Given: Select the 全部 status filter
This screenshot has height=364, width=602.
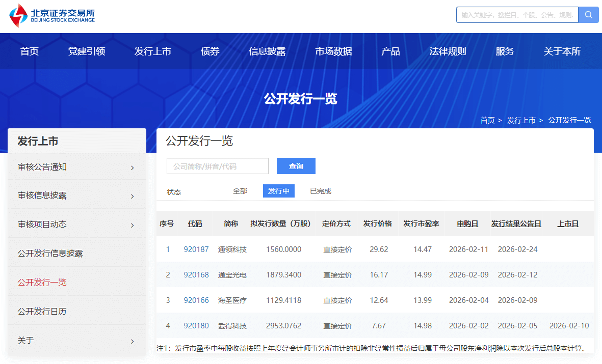Looking at the screenshot, I should pos(240,191).
